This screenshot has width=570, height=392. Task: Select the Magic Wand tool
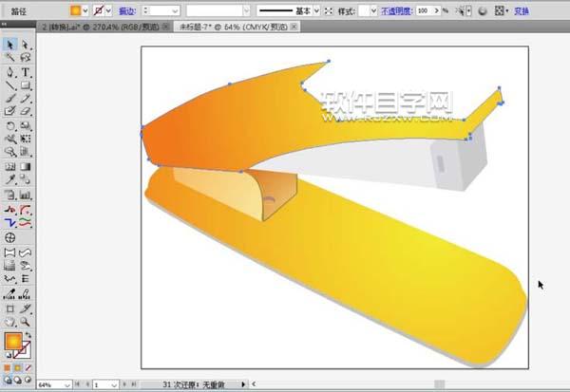[x=9, y=57]
